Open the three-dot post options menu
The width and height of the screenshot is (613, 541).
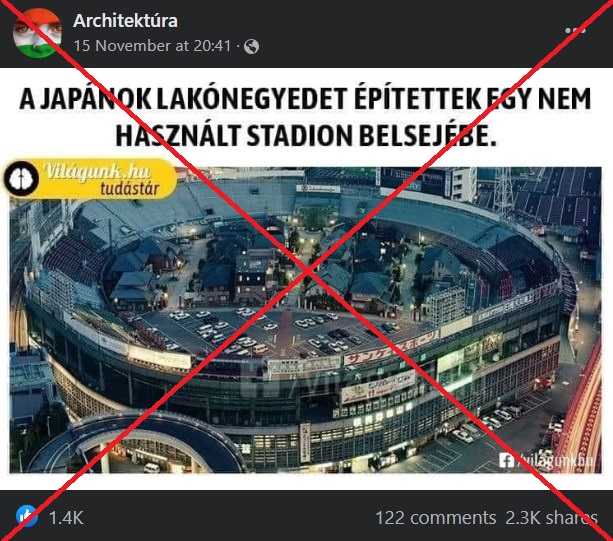point(575,30)
